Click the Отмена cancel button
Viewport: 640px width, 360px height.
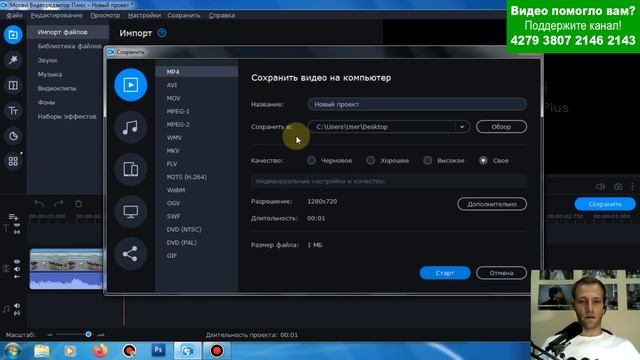(501, 273)
